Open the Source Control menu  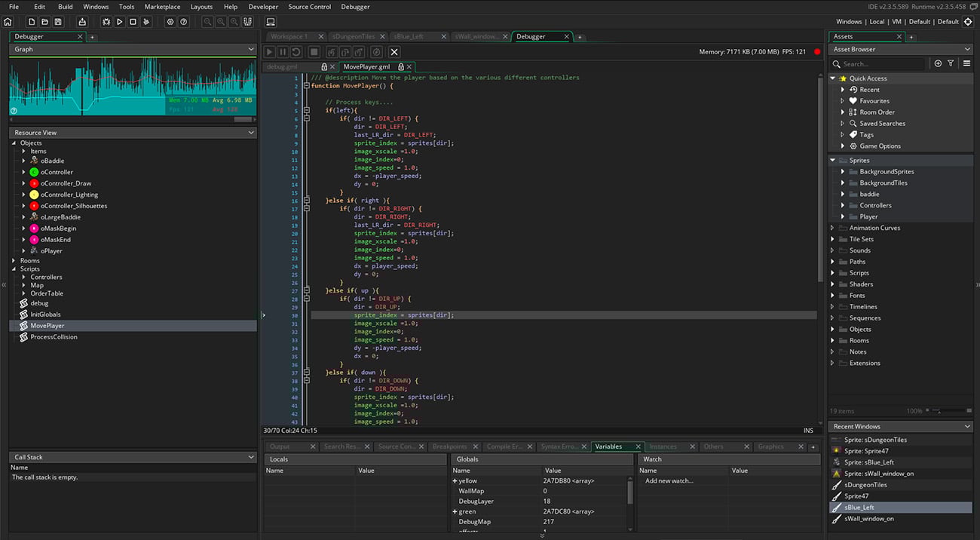[309, 7]
